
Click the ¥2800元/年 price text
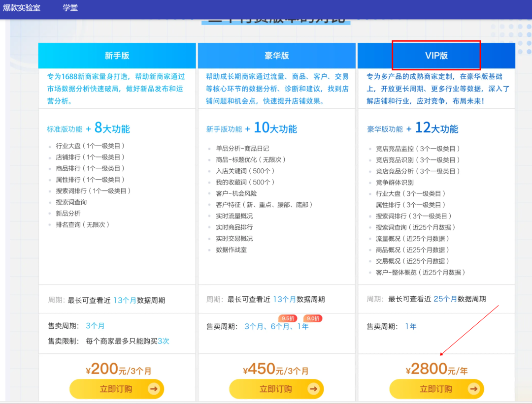(x=436, y=369)
